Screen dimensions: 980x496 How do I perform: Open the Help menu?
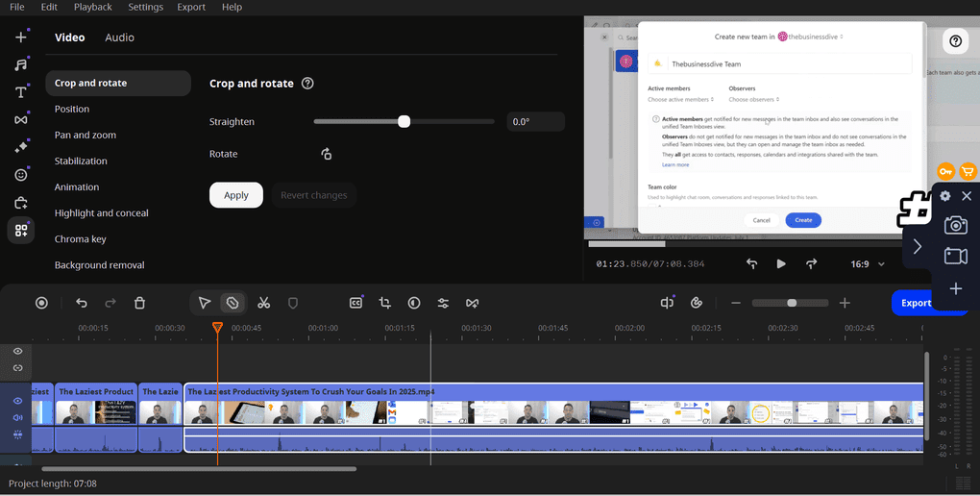(x=232, y=7)
